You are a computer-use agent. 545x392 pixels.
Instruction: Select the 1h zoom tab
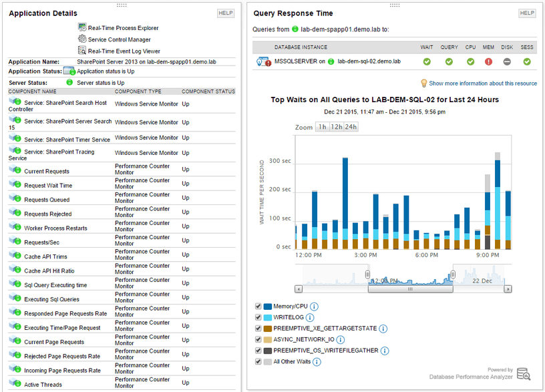coord(323,126)
